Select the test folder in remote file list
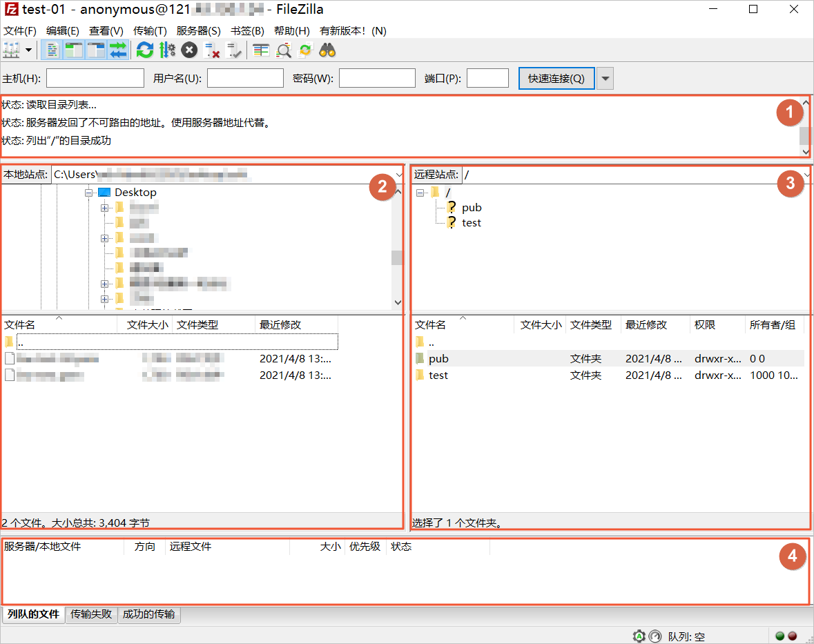The image size is (814, 644). coord(438,375)
